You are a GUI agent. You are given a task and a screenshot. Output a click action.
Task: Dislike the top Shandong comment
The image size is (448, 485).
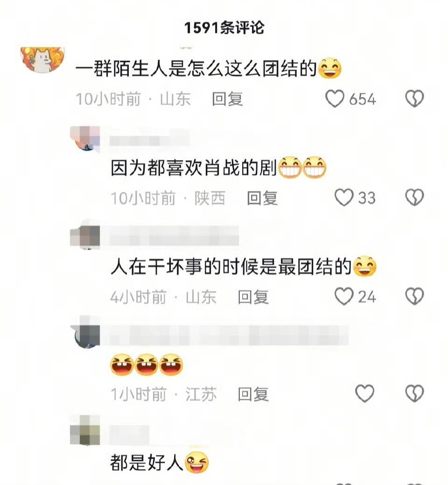point(414,98)
